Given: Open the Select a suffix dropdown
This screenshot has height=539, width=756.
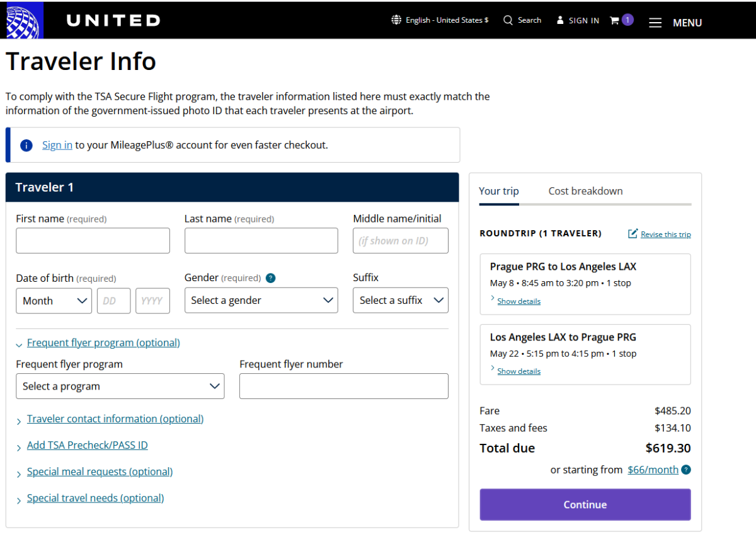Looking at the screenshot, I should pyautogui.click(x=400, y=301).
